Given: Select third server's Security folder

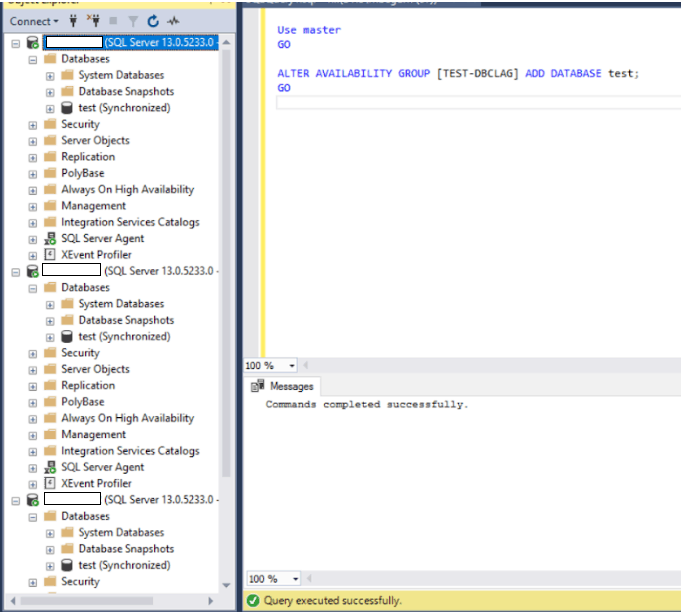Looking at the screenshot, I should (x=80, y=582).
